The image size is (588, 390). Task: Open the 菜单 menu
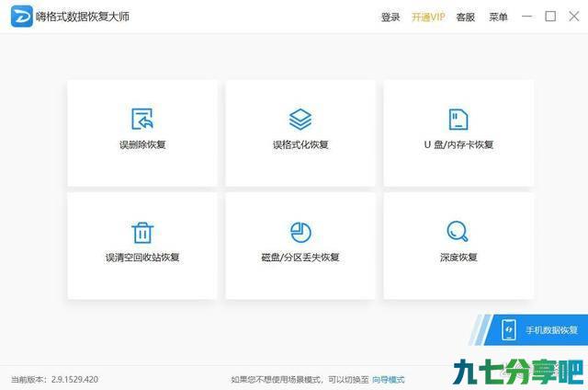(498, 17)
